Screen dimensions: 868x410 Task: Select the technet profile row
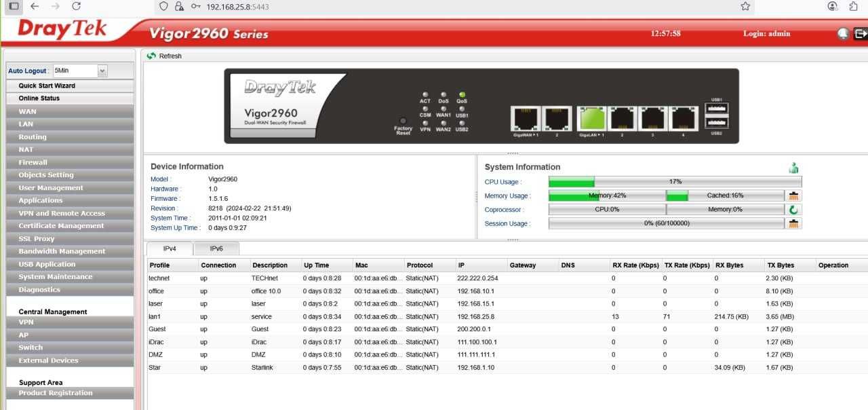coord(507,278)
